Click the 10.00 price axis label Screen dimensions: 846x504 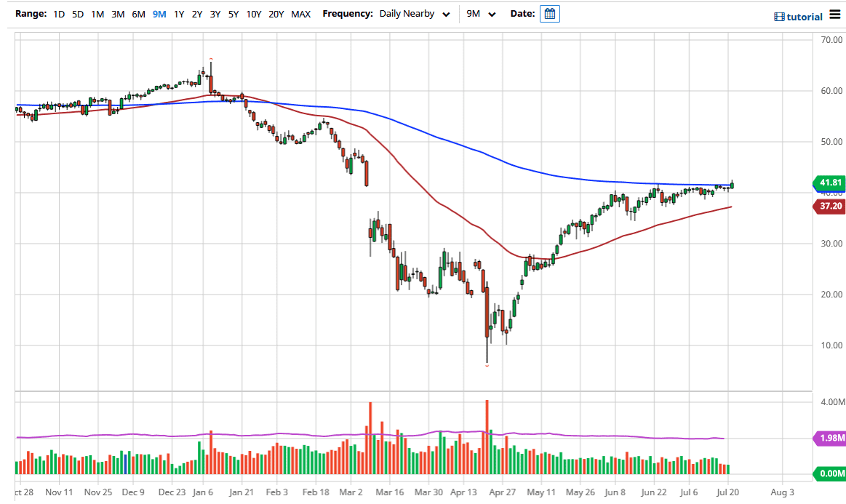[831, 345]
